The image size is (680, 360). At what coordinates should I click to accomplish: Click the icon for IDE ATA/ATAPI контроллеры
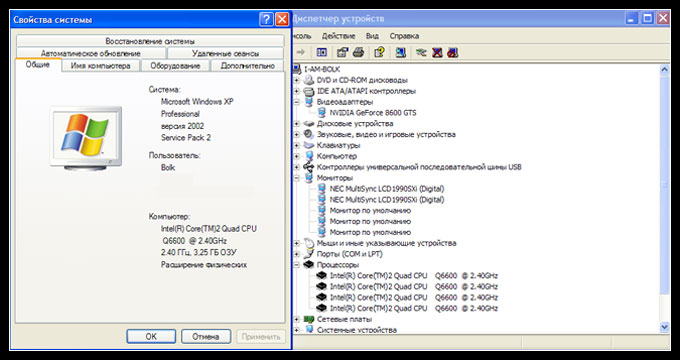[x=309, y=91]
